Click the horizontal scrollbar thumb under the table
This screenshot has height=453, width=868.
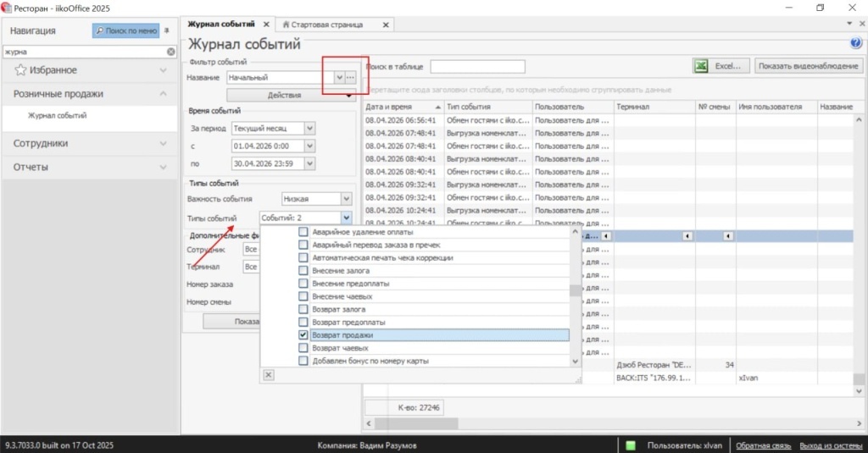[416, 423]
